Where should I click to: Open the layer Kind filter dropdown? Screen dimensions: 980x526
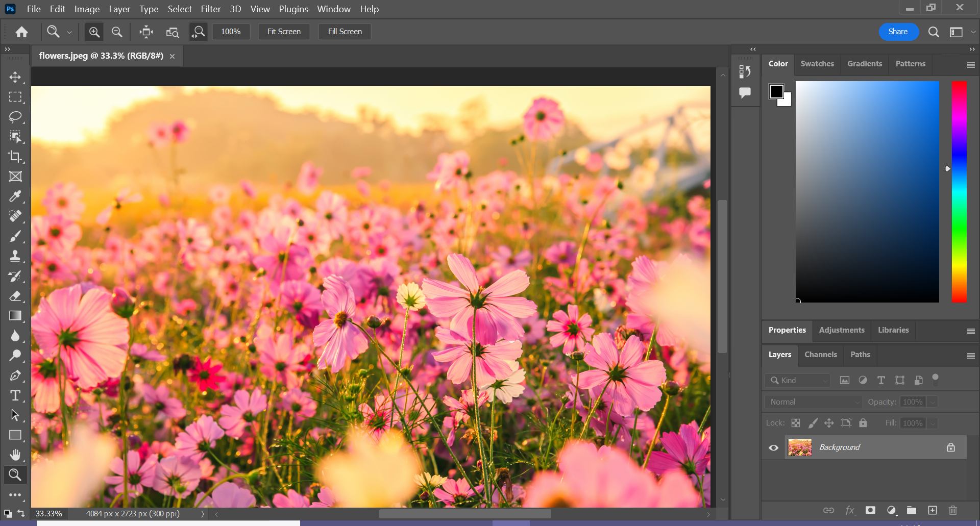798,381
